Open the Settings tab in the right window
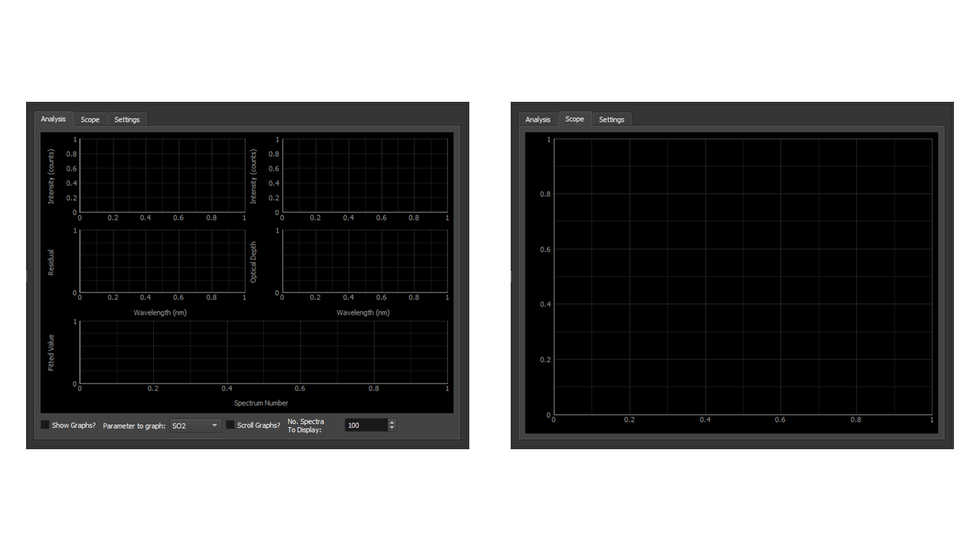980x551 pixels. (x=612, y=119)
